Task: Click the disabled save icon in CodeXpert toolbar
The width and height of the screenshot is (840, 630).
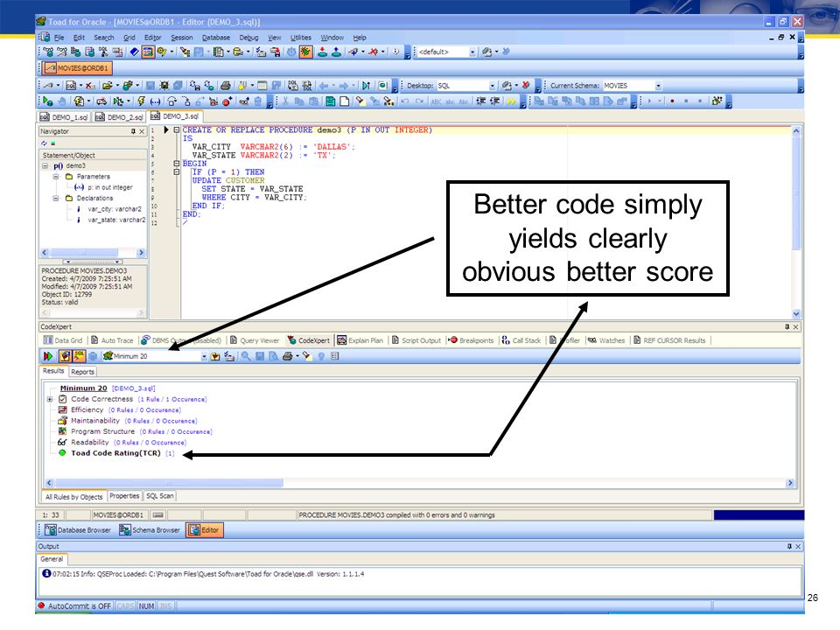Action: click(260, 356)
